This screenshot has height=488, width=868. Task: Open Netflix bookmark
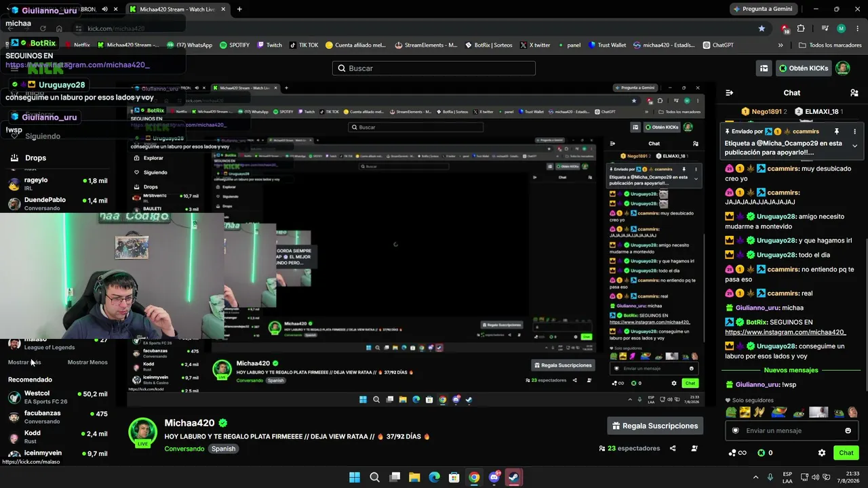[x=77, y=45]
